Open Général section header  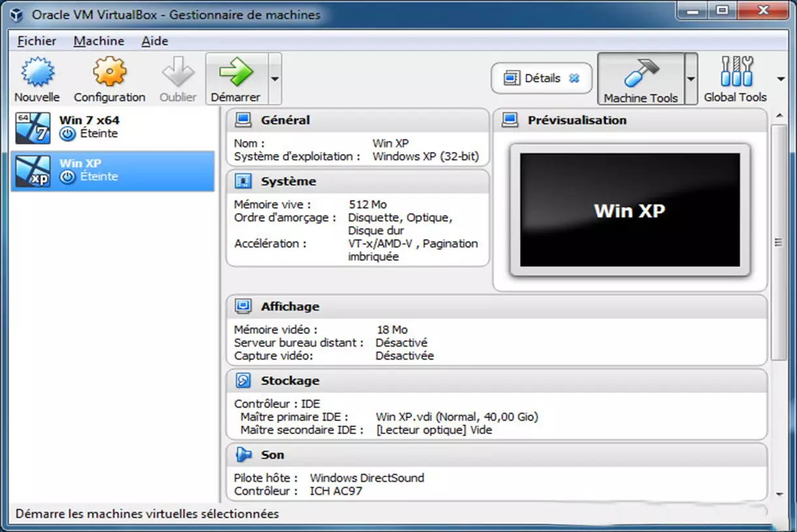[357, 120]
